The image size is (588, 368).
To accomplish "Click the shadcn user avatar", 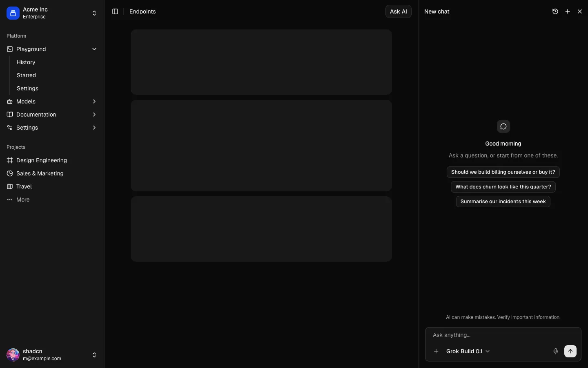I will 13,355.
